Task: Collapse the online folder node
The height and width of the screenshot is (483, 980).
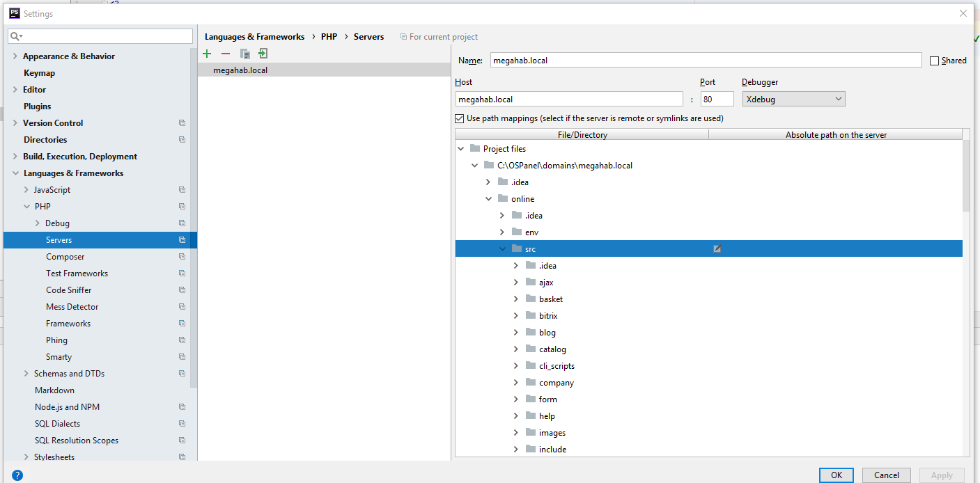Action: pos(488,199)
